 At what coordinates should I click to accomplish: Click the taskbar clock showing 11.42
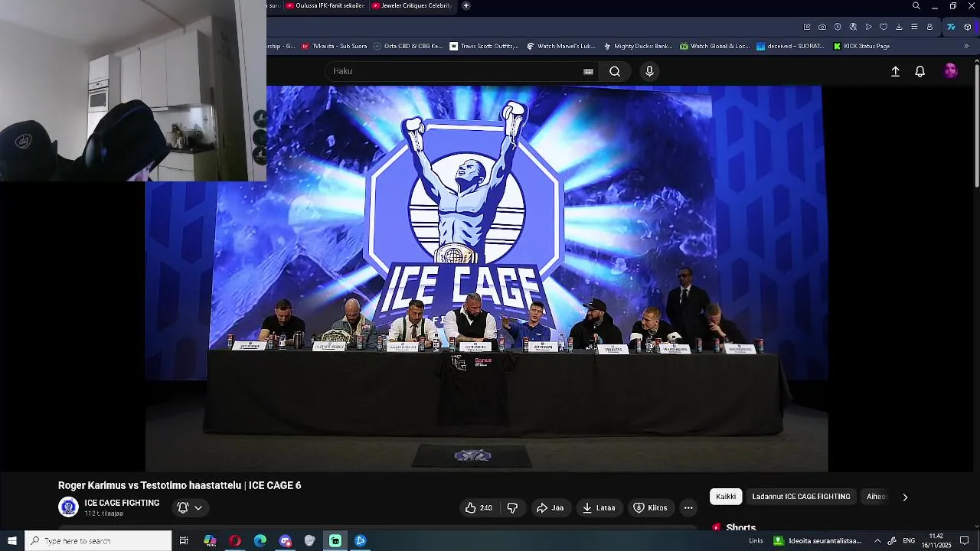[936, 541]
